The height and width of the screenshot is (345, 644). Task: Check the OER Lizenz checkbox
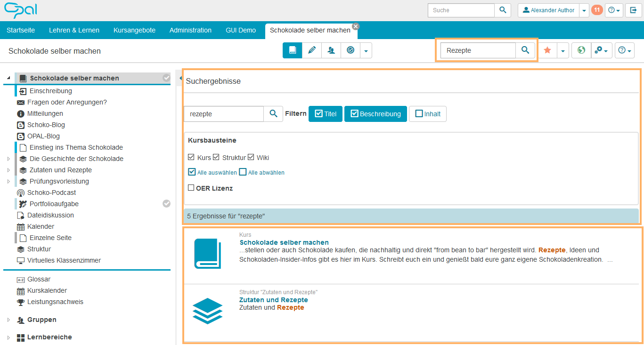[x=191, y=188]
